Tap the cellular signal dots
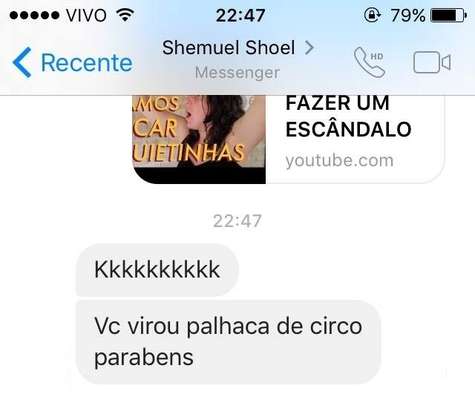The image size is (475, 400). (x=34, y=15)
